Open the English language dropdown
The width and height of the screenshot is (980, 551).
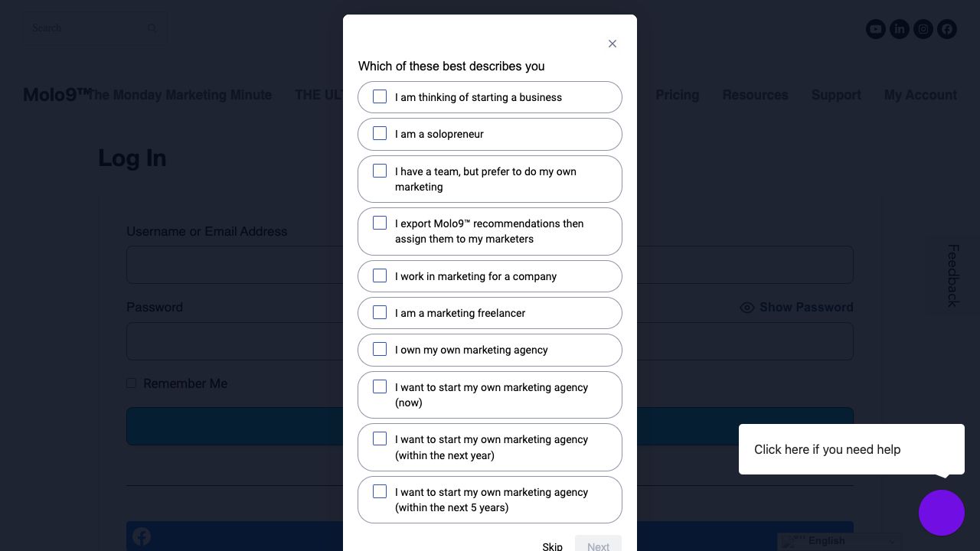pyautogui.click(x=838, y=541)
